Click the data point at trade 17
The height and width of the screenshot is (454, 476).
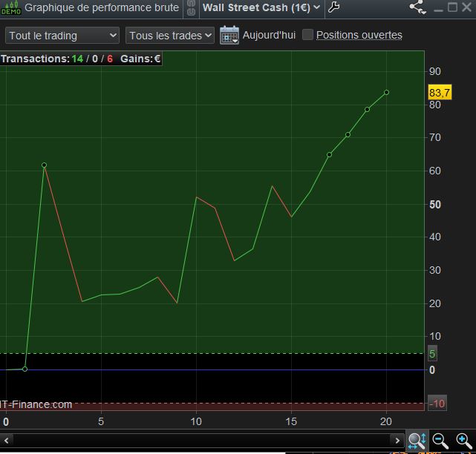coord(329,154)
